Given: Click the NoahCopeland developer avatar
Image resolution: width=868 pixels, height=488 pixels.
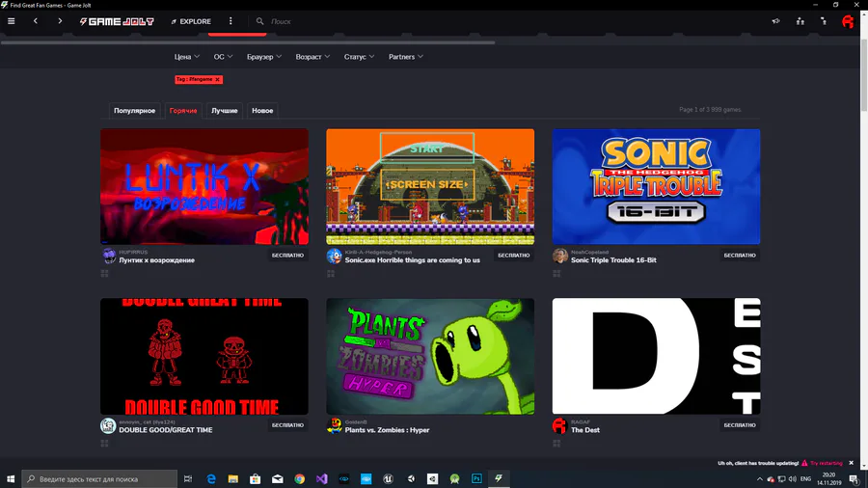Looking at the screenshot, I should pyautogui.click(x=560, y=257).
